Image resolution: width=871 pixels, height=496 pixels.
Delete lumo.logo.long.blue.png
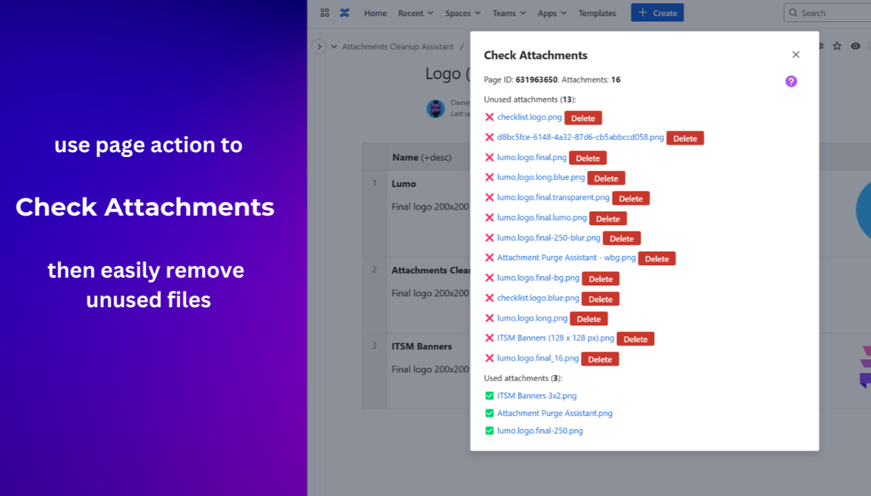coord(606,178)
